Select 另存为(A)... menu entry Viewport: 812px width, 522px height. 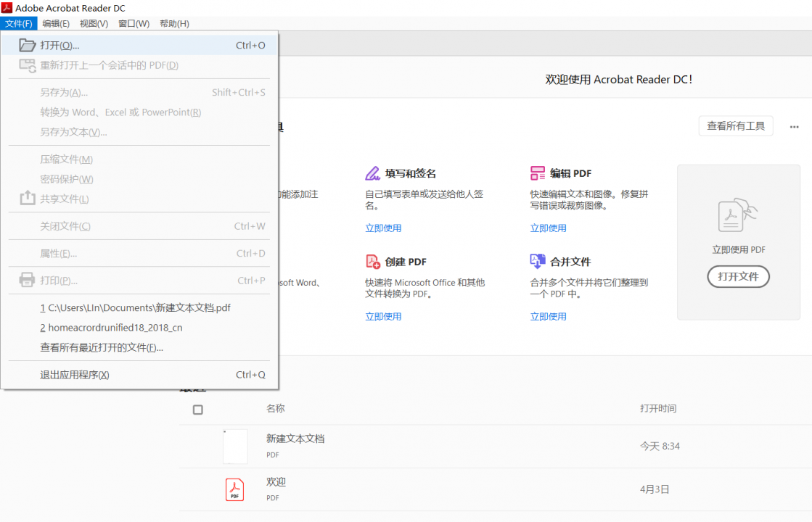pos(139,92)
